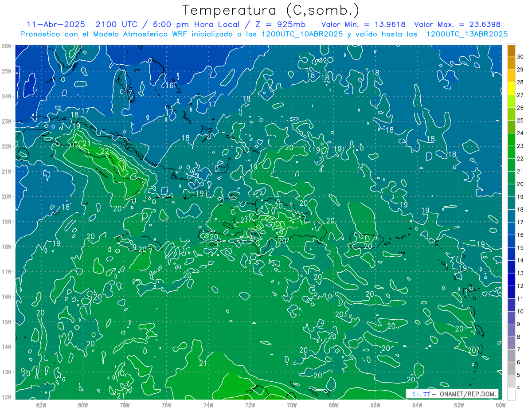Click the color scale label '27'
The image size is (532, 411).
point(520,95)
